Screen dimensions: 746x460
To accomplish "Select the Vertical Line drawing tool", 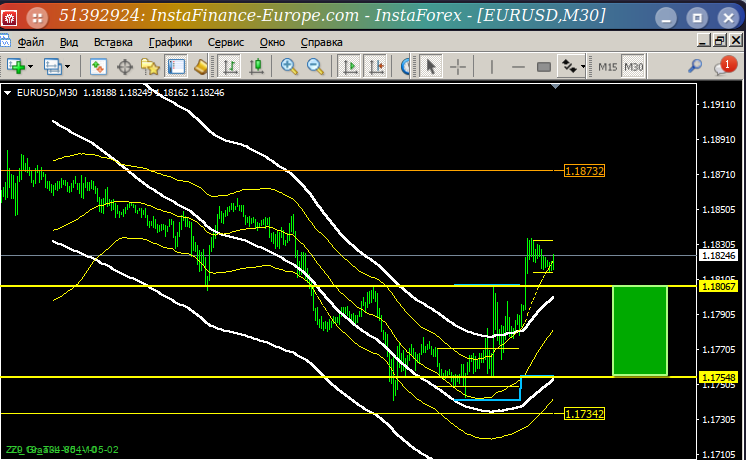I will coord(491,67).
